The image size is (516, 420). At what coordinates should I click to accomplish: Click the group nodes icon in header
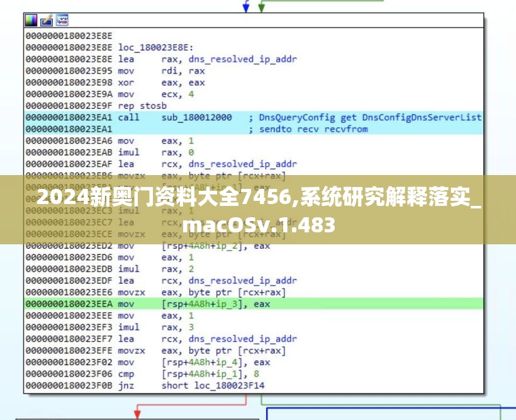point(62,20)
